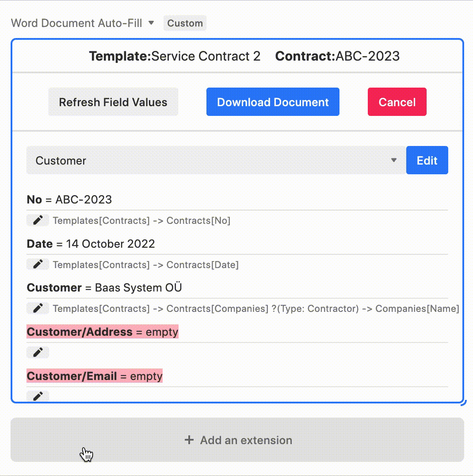Viewport: 473px width, 476px height.
Task: Click the Custom badge label
Action: pyautogui.click(x=185, y=23)
